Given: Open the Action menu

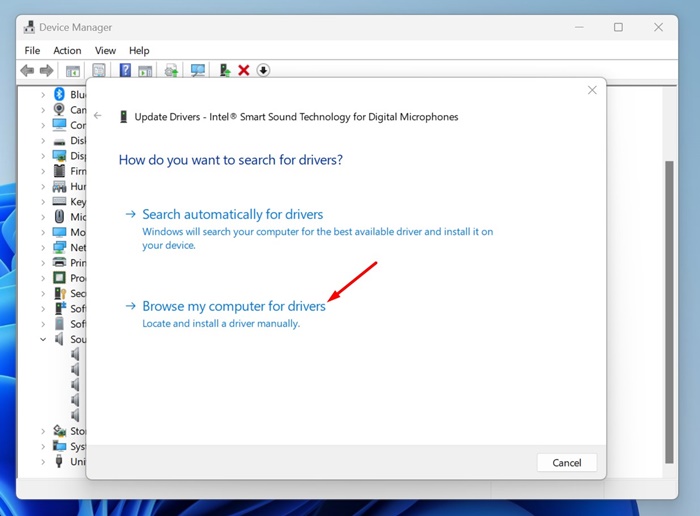Looking at the screenshot, I should coord(67,50).
